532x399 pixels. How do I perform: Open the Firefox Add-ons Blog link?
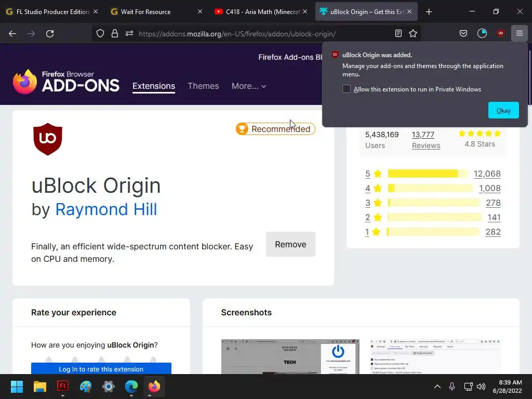pyautogui.click(x=290, y=57)
